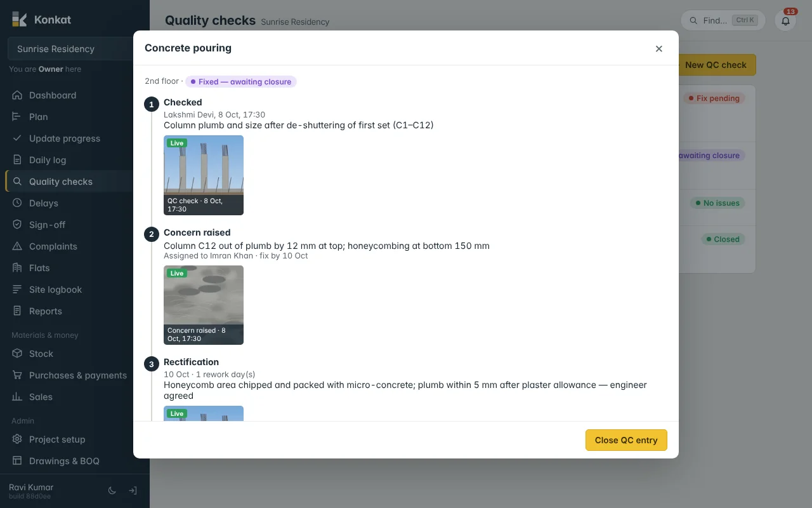Viewport: 812px width, 508px height.
Task: Click the Find search field
Action: pos(723,20)
